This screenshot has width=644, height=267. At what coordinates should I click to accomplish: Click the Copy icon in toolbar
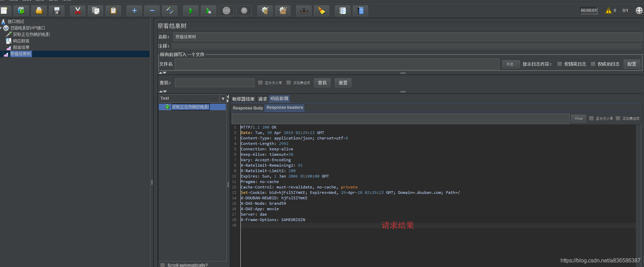point(96,11)
